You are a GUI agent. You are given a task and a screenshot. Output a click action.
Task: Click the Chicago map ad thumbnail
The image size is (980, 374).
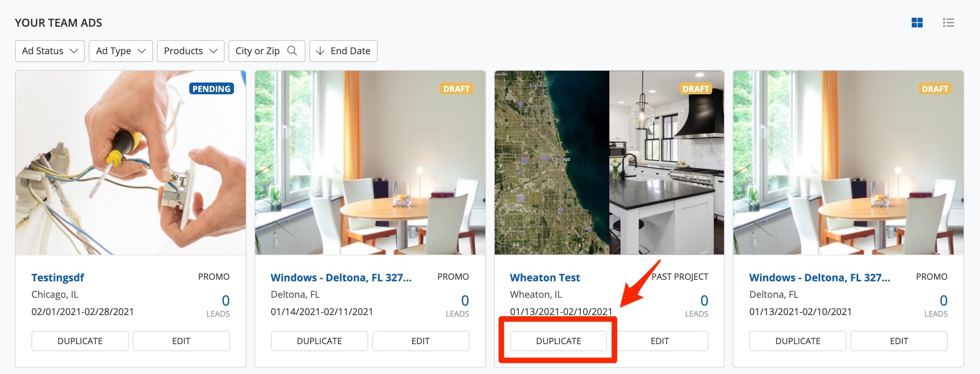(552, 163)
